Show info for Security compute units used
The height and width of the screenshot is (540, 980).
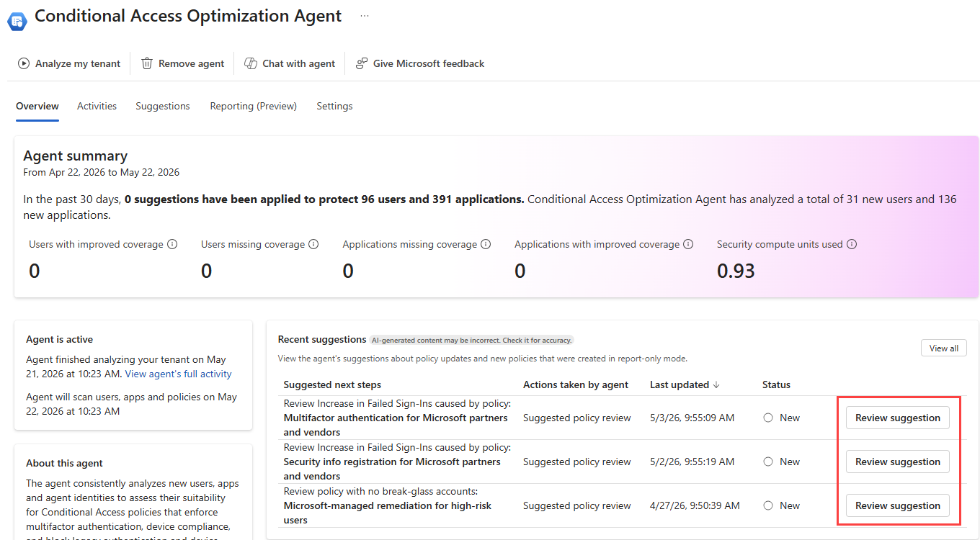click(852, 245)
